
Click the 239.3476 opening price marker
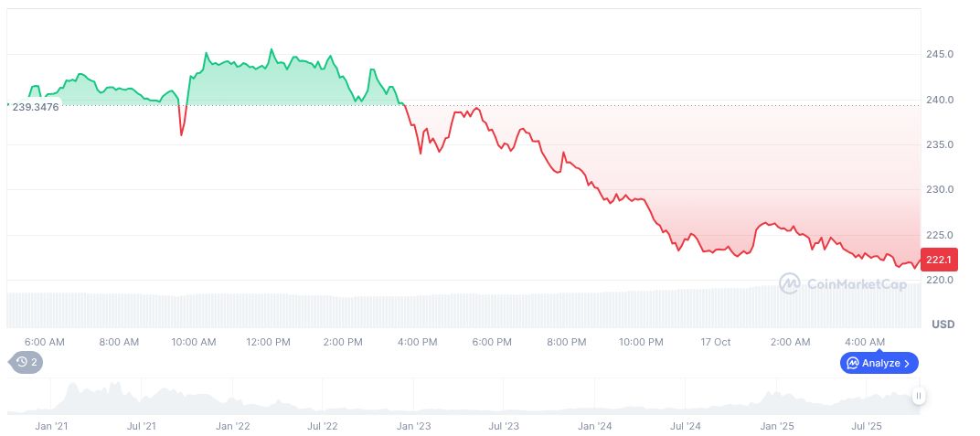(37, 107)
